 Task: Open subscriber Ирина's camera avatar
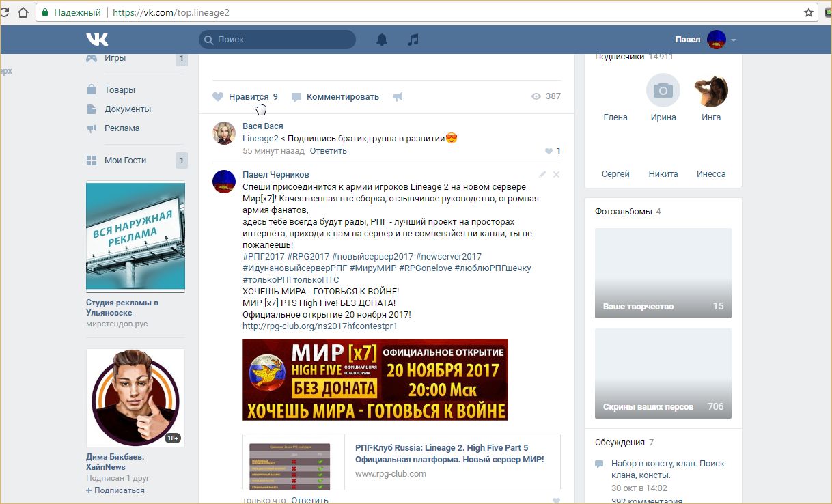pos(663,90)
